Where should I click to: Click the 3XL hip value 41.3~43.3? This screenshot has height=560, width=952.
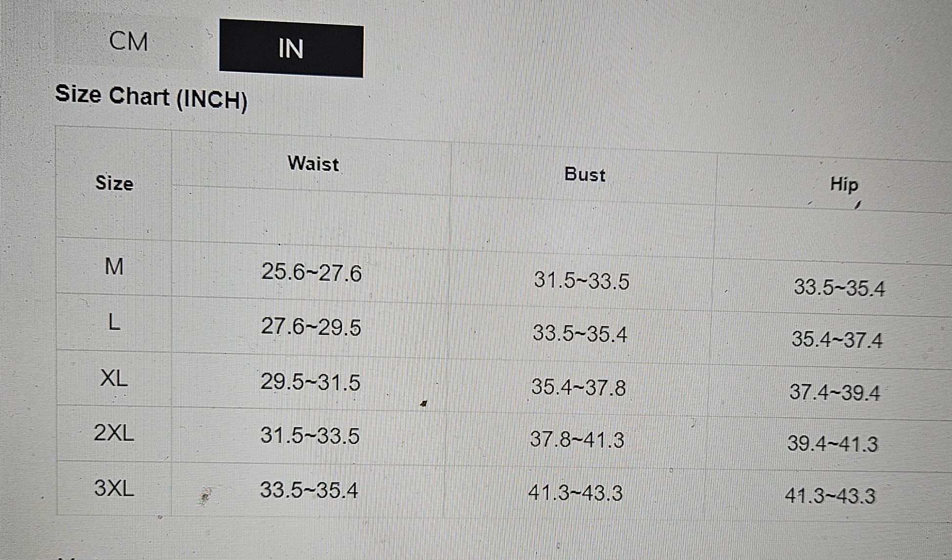point(830,496)
